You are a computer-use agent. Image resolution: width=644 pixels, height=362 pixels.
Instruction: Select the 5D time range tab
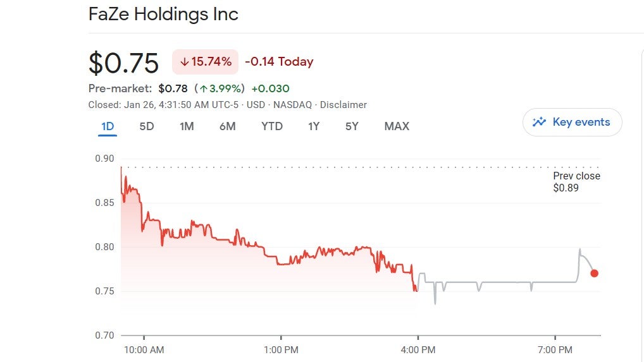click(147, 126)
